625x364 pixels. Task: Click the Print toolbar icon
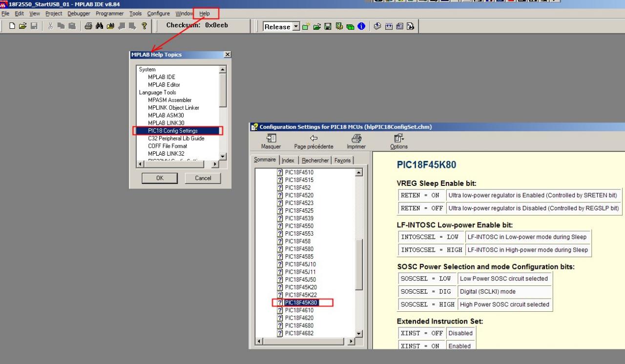89,26
